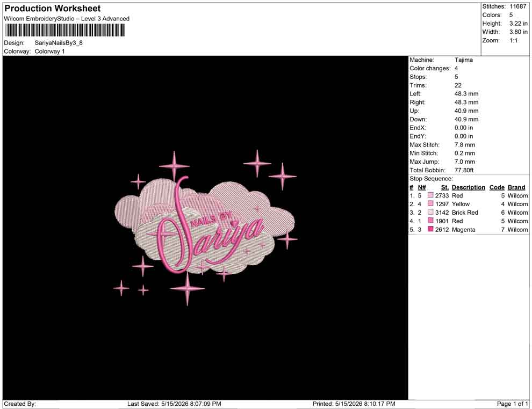Click the pink cloud embroidery design preview
Viewport: 532px width, 409px height.
pyautogui.click(x=206, y=228)
